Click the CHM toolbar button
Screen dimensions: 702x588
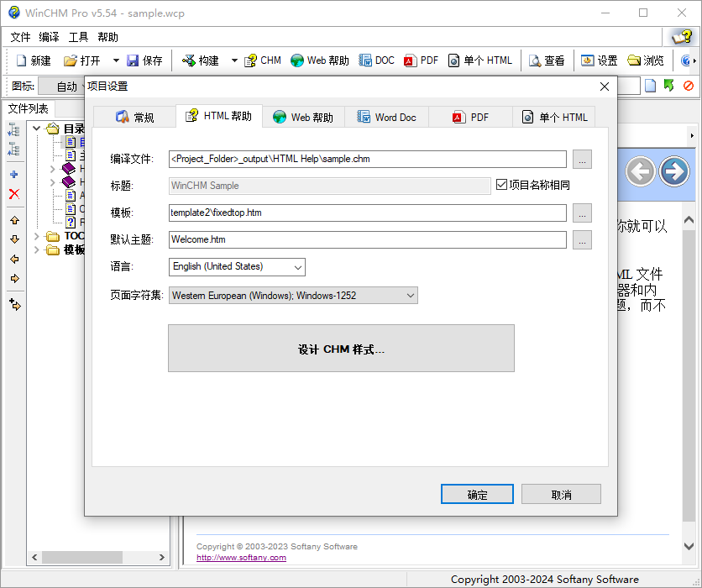pos(262,60)
